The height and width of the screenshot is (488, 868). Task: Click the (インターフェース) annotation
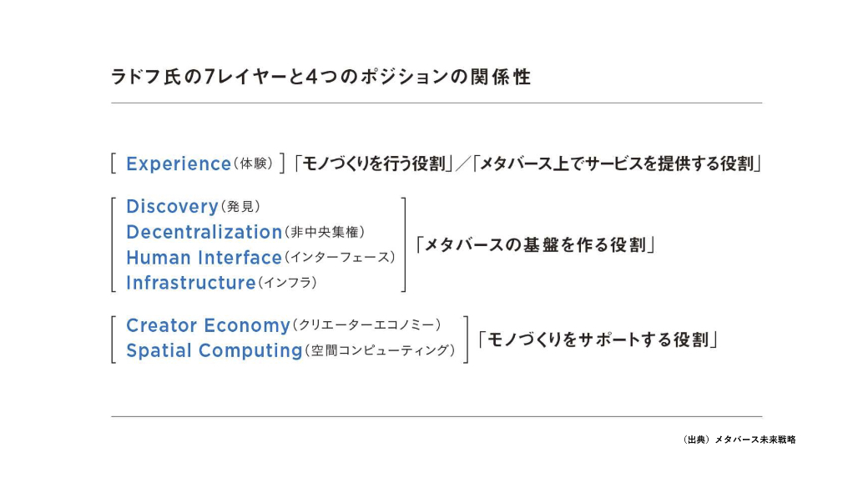(340, 257)
